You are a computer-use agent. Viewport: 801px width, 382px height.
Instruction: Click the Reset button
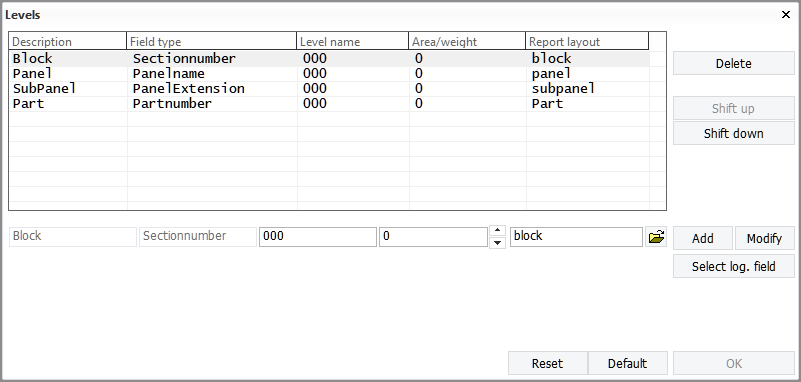(548, 363)
